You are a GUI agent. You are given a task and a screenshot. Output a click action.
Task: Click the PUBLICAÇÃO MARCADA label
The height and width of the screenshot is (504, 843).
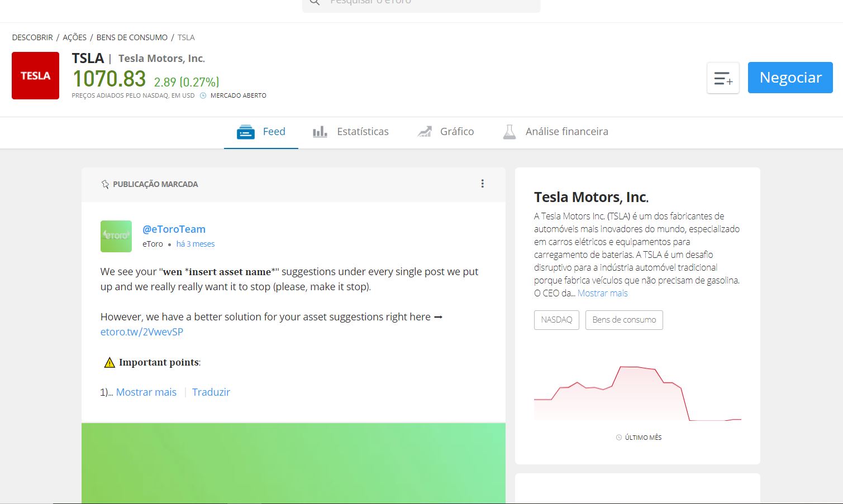[x=155, y=184]
